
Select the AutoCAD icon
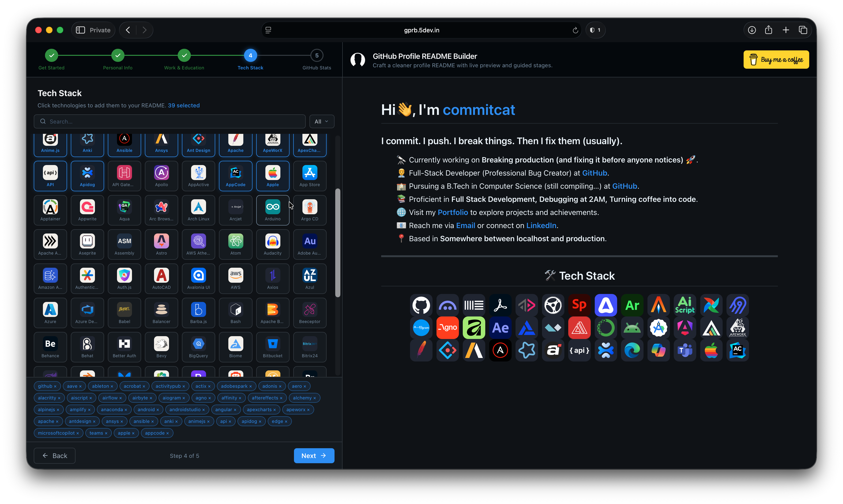click(x=161, y=278)
